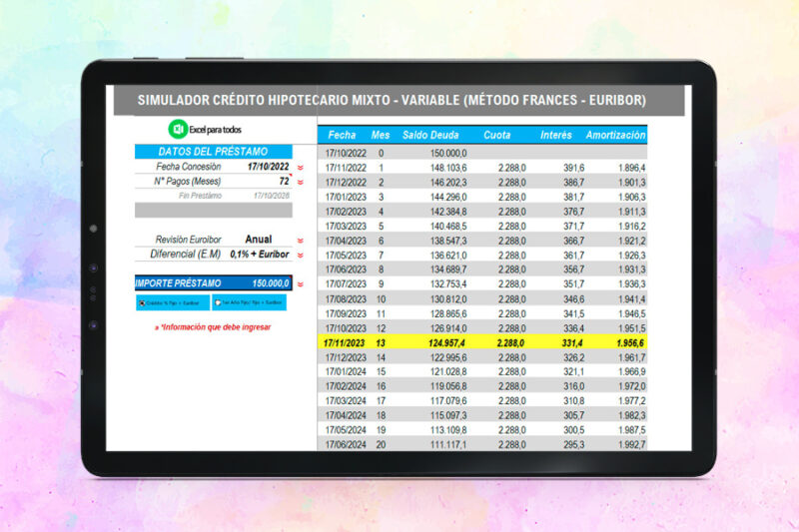Screen dimensions: 799x532
Task: Click the 'Amortización' column header
Action: tap(615, 135)
